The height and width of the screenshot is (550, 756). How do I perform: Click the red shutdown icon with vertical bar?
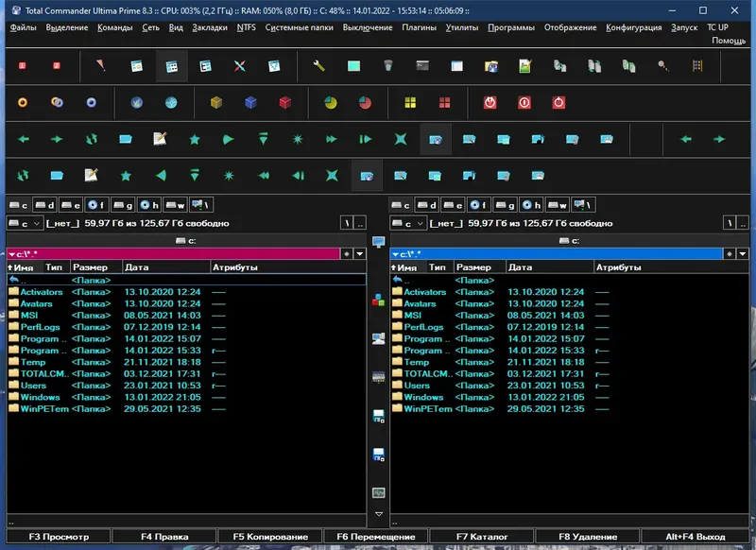click(x=524, y=102)
